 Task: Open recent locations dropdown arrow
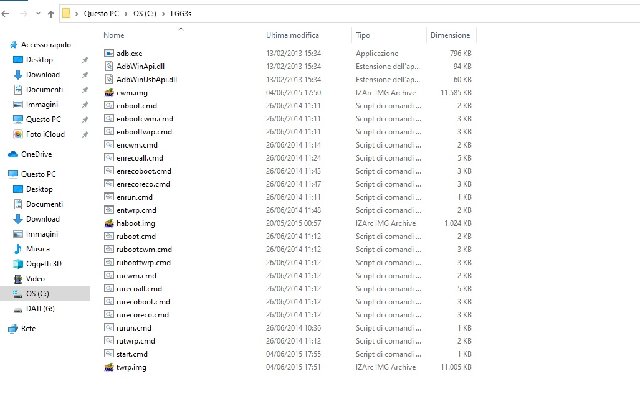38,13
